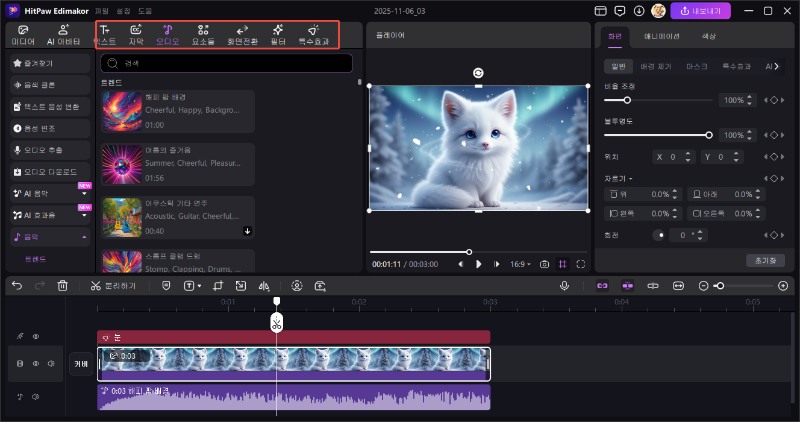Open the Transitions tab with arrows icon
The width and height of the screenshot is (800, 422).
click(x=242, y=35)
